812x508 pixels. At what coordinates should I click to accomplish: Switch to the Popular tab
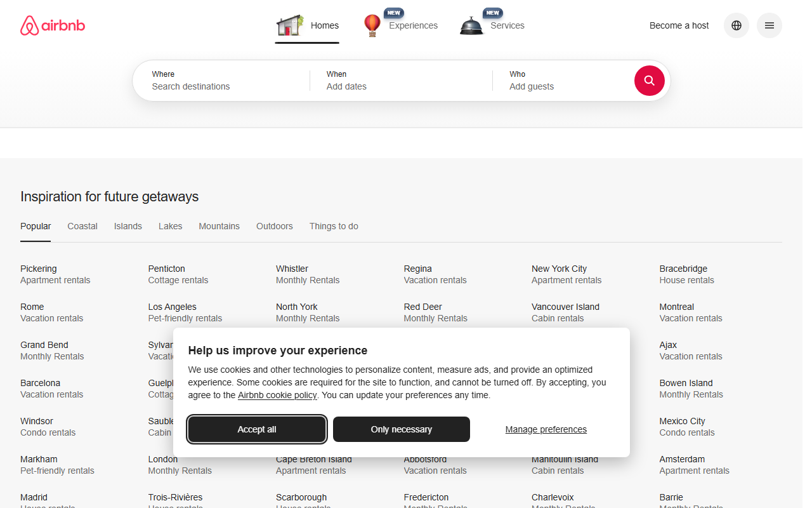(36, 226)
